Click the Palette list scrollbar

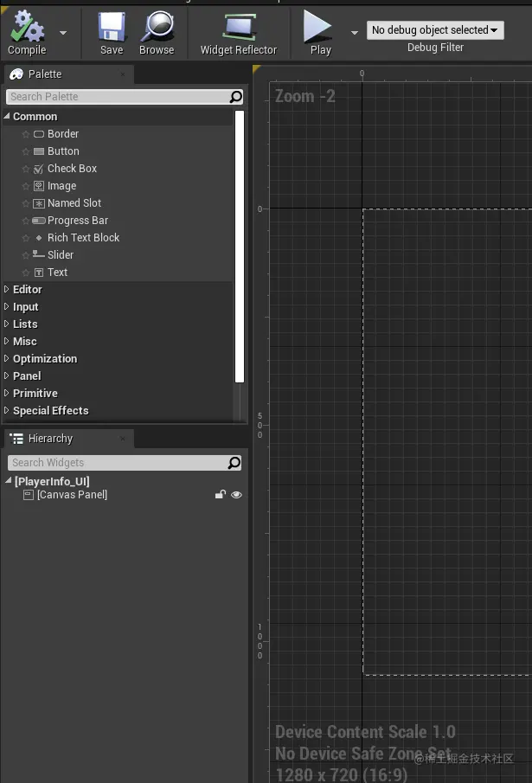click(240, 247)
